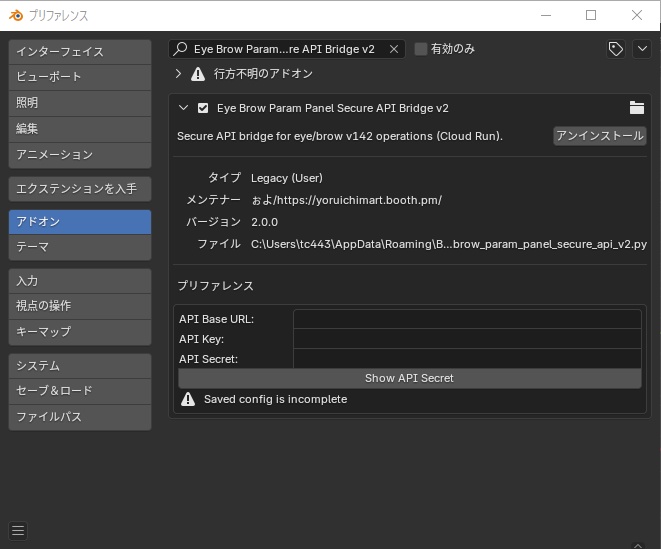Click the missing add-ons warning icon
661x549 pixels.
click(x=198, y=74)
